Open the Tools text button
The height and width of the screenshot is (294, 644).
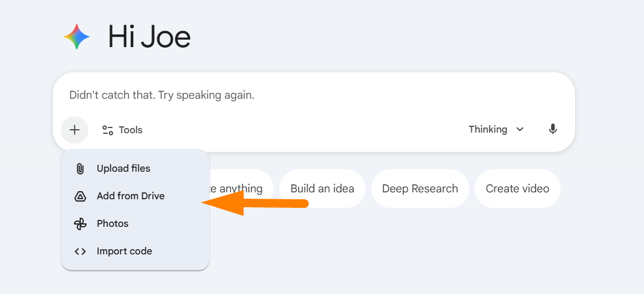pyautogui.click(x=130, y=130)
